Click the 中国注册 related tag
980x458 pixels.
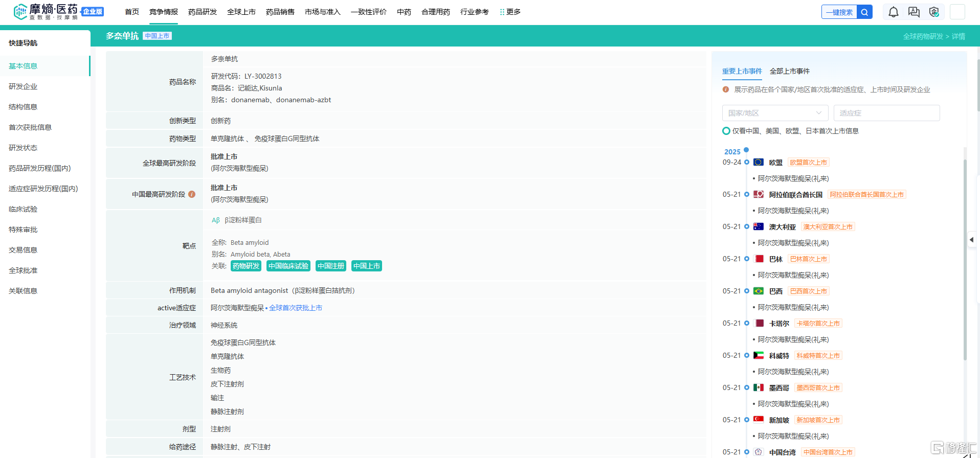tap(331, 266)
